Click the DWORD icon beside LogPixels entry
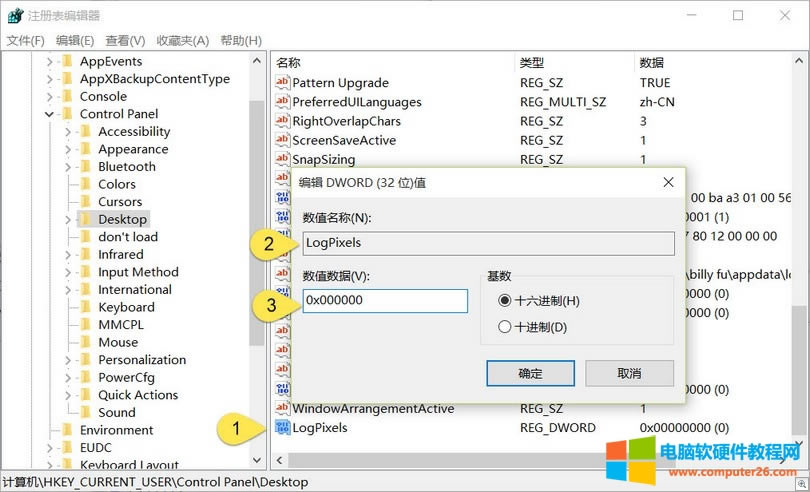 tap(282, 427)
